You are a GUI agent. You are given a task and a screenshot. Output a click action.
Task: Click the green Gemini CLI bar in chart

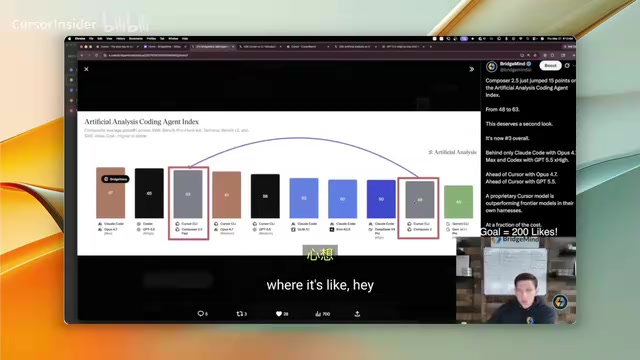pos(458,202)
